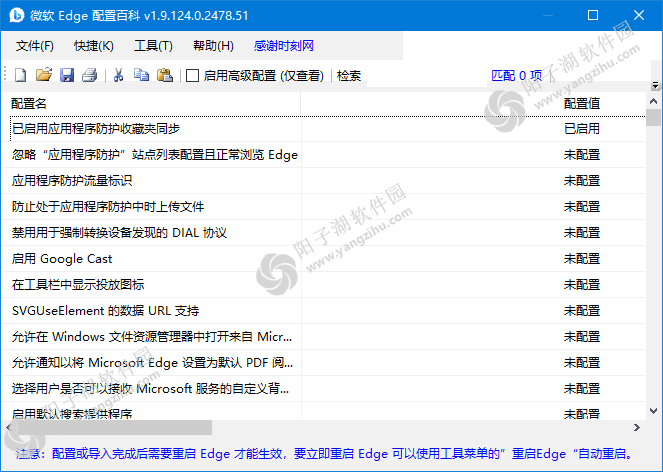This screenshot has width=663, height=472.
Task: Open the 文件(F) menu
Action: [x=35, y=46]
